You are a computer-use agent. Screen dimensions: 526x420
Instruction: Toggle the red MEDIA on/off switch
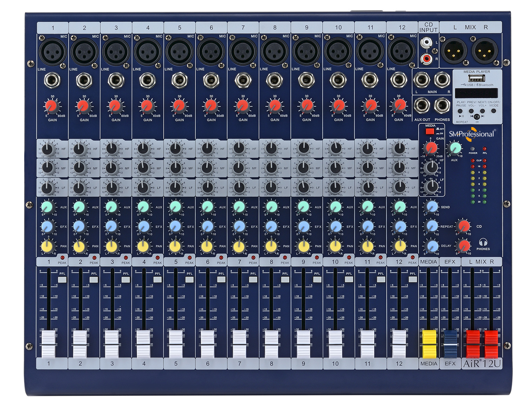(430, 131)
